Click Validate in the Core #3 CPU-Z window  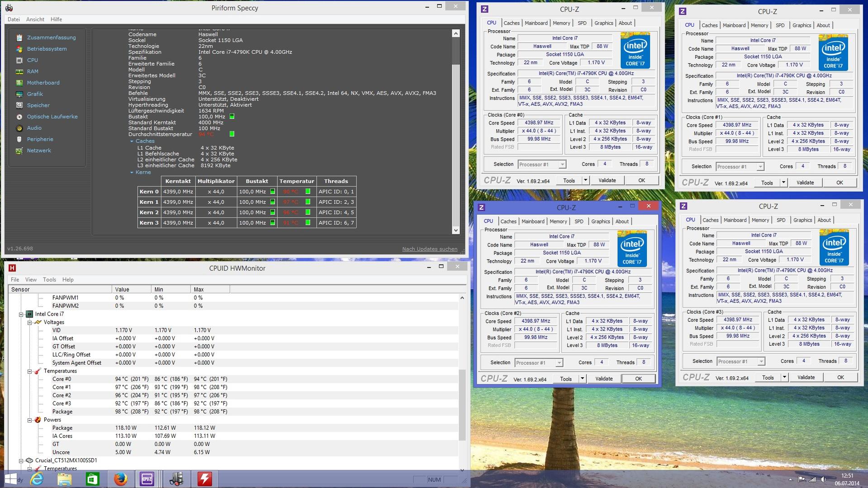coord(806,378)
